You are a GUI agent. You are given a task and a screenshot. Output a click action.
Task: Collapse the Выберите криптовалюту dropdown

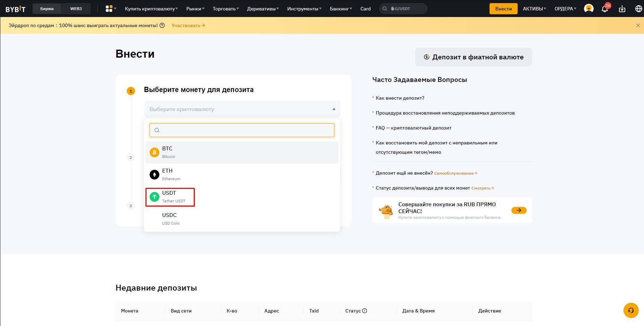242,109
